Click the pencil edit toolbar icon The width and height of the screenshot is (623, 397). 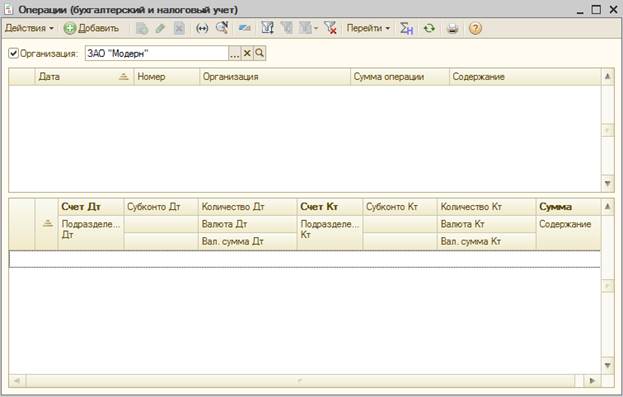[x=161, y=28]
